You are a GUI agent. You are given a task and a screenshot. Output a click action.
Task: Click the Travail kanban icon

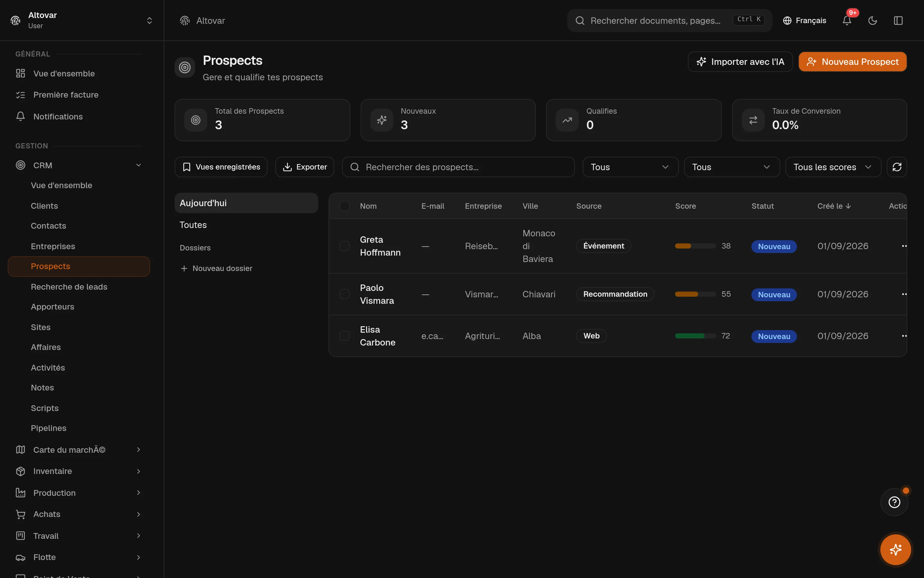[x=21, y=536]
